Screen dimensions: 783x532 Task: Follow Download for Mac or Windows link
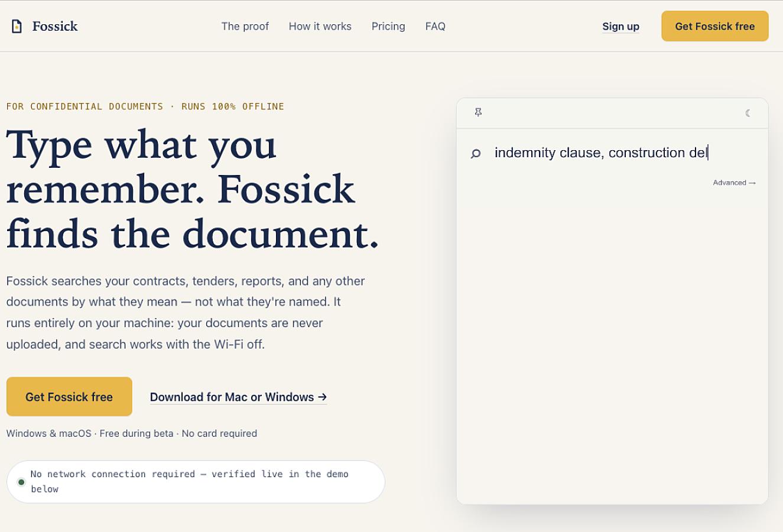click(238, 397)
